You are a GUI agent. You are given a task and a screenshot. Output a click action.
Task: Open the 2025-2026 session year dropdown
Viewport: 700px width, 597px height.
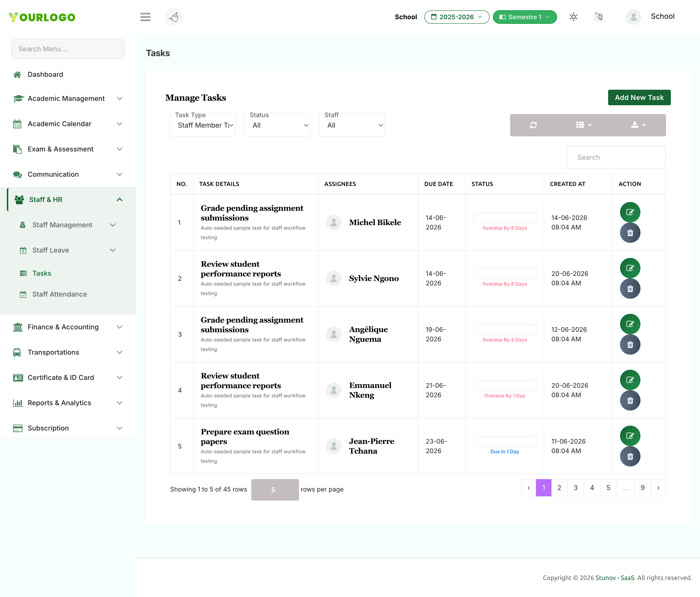point(456,17)
